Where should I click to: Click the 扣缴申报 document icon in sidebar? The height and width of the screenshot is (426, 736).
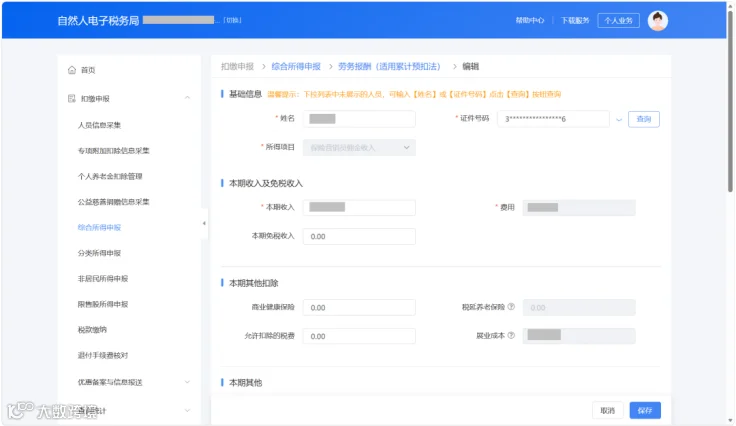coord(72,99)
